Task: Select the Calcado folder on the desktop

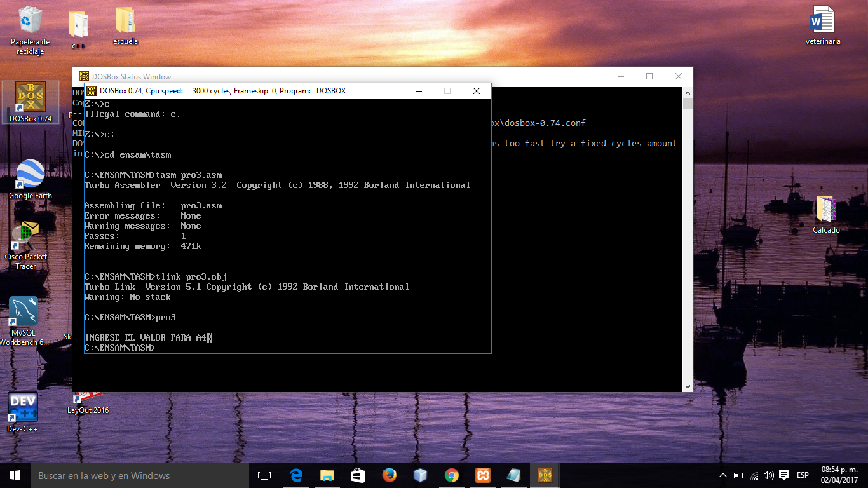Action: [x=826, y=214]
